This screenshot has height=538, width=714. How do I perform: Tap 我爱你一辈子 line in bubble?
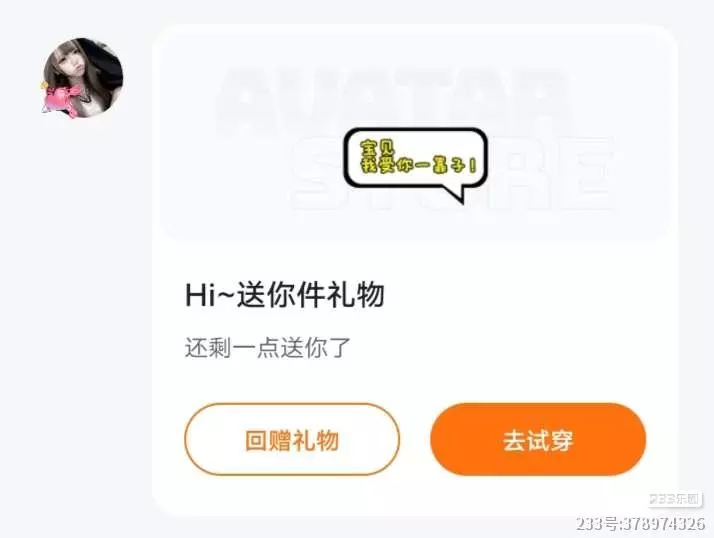click(x=419, y=164)
